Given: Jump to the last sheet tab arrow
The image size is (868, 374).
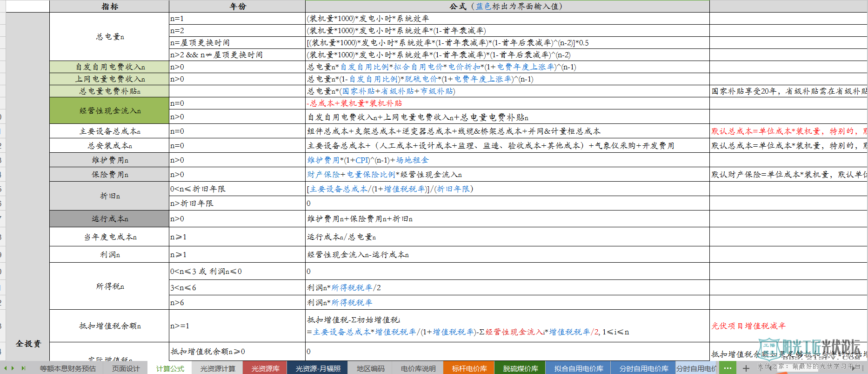Looking at the screenshot, I should pyautogui.click(x=23, y=368).
